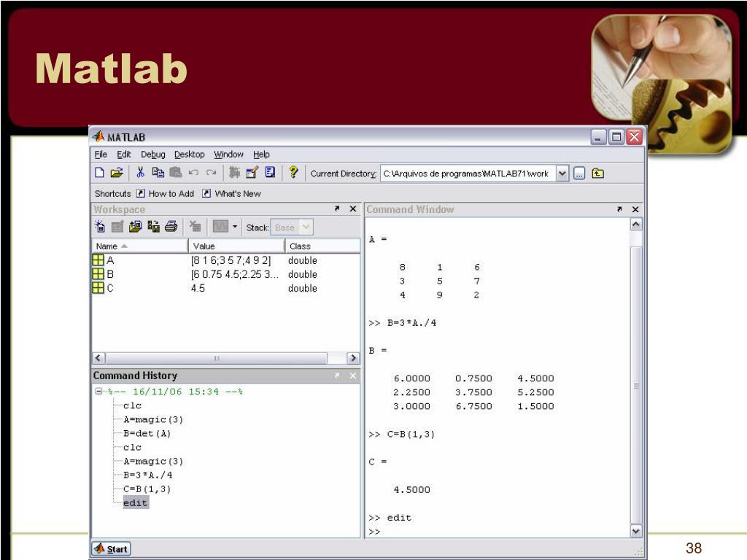Screen dimensions: 747x560
Task: Open the File menu
Action: click(x=101, y=155)
